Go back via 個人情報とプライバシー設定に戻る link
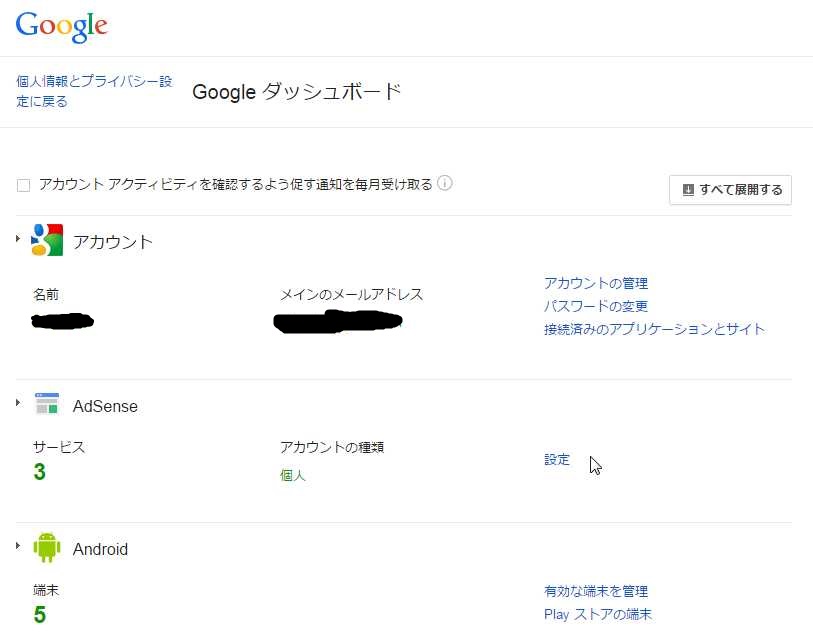 click(x=94, y=91)
